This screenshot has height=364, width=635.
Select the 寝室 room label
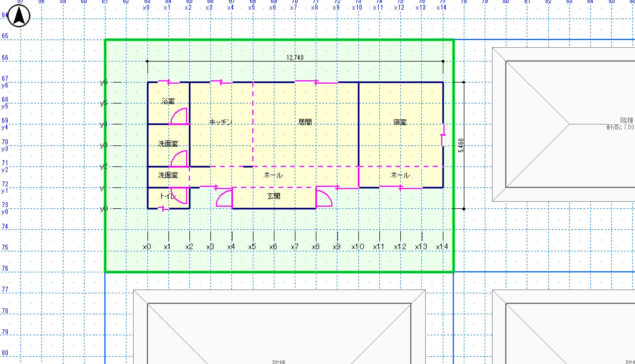click(400, 122)
